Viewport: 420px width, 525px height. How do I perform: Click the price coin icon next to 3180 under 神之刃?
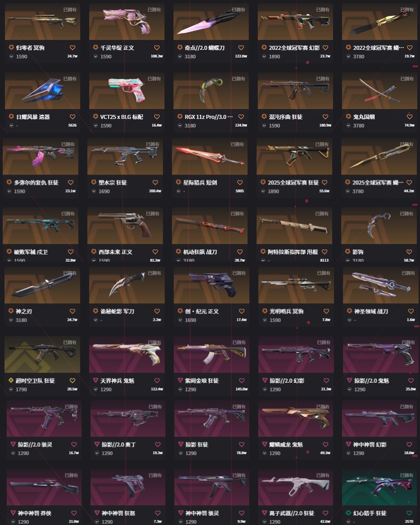11,320
